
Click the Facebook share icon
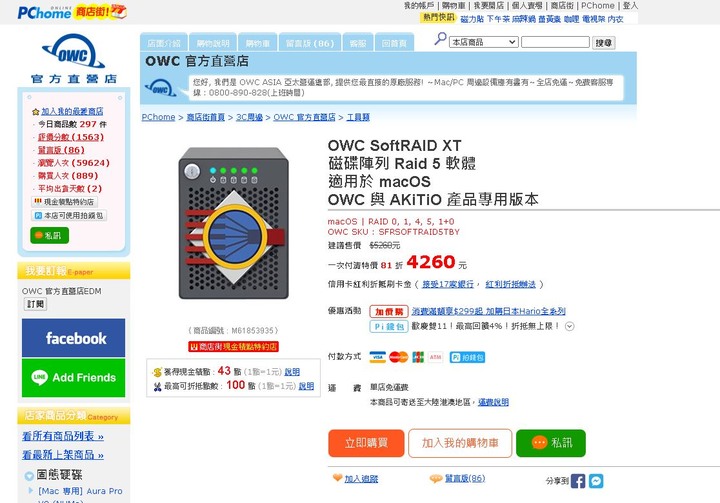click(x=578, y=481)
